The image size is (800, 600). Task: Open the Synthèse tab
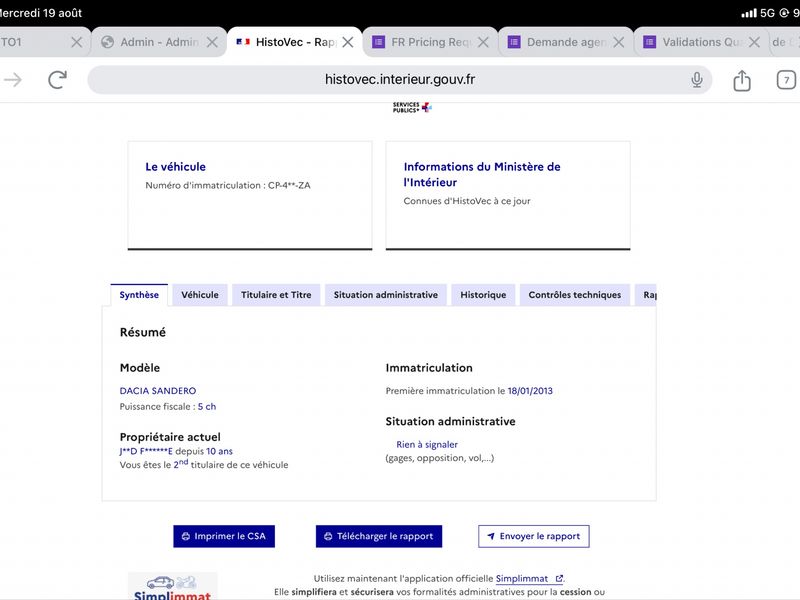pyautogui.click(x=139, y=295)
